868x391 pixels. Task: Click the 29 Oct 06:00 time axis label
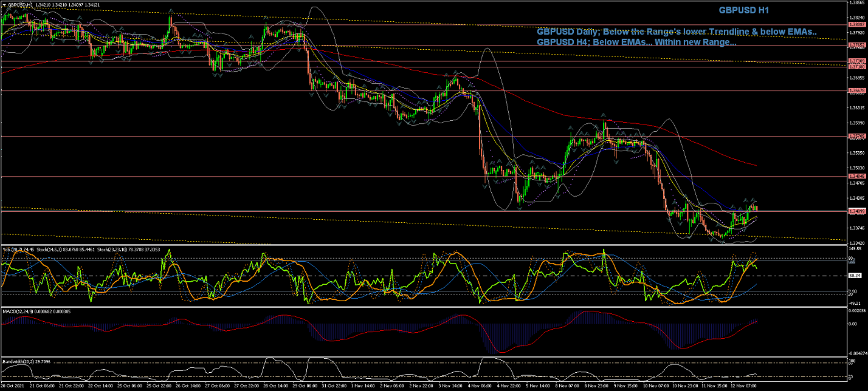coord(304,386)
